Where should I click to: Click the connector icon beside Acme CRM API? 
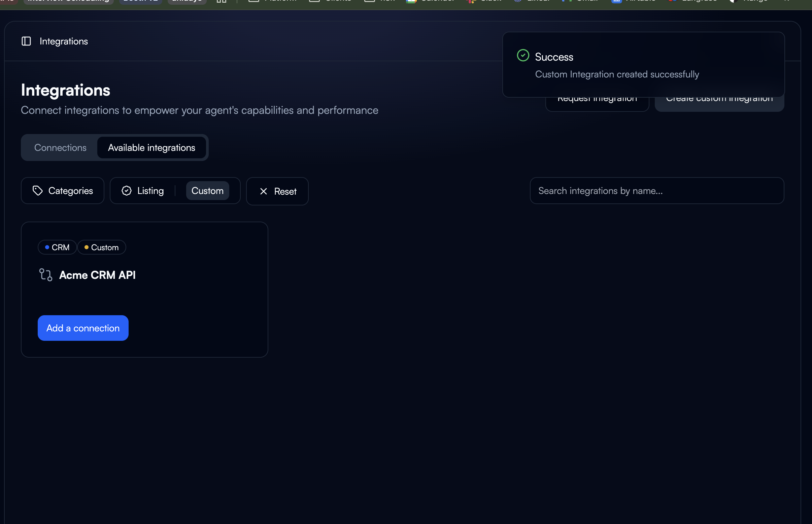pos(45,274)
